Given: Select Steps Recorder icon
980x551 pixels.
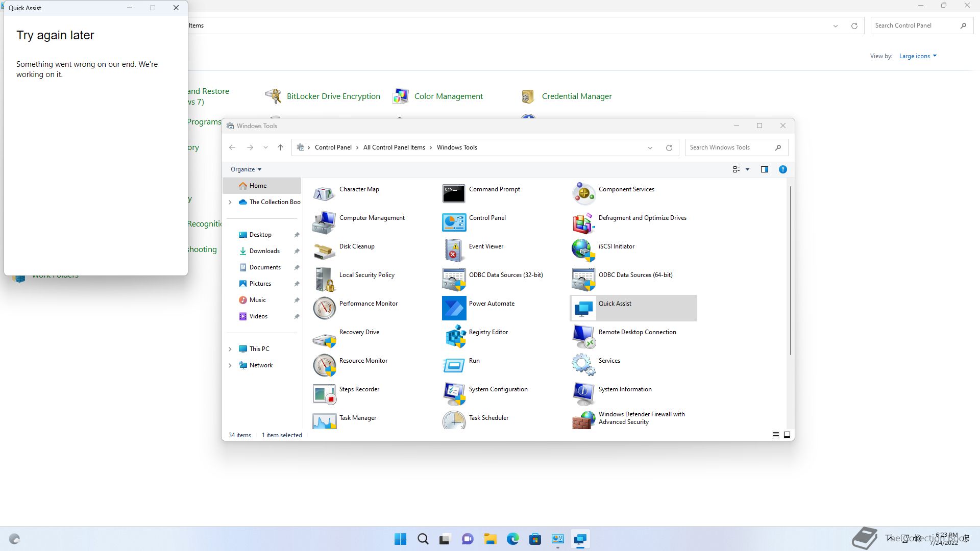Looking at the screenshot, I should [324, 394].
